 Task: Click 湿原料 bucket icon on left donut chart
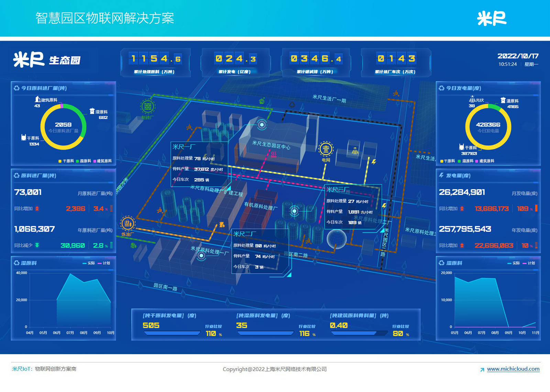[92, 111]
